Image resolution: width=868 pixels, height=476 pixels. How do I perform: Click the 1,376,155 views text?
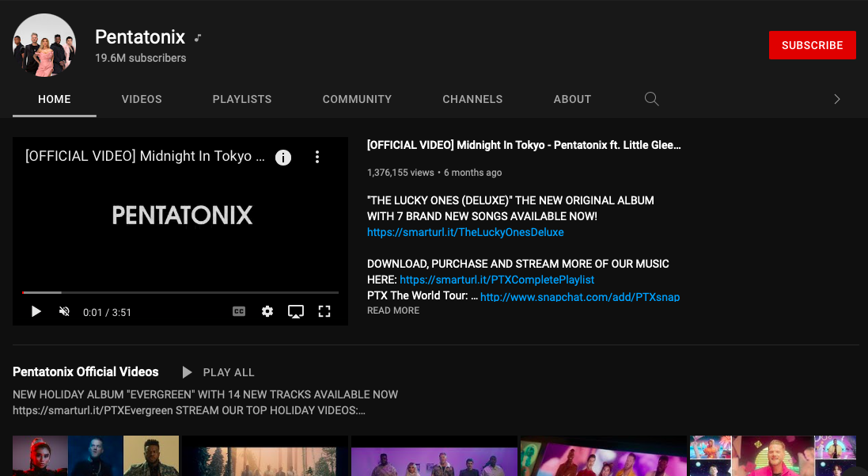(400, 173)
